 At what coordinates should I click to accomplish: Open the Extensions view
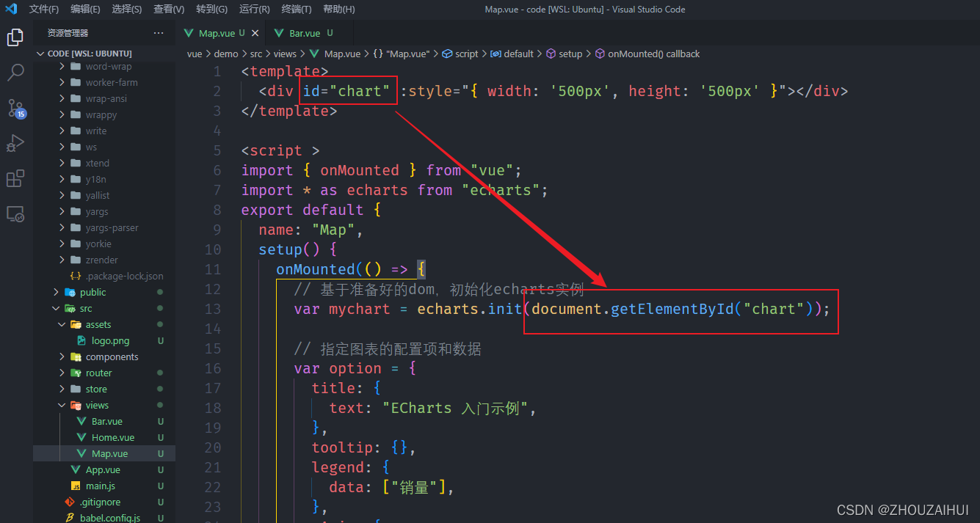point(15,178)
